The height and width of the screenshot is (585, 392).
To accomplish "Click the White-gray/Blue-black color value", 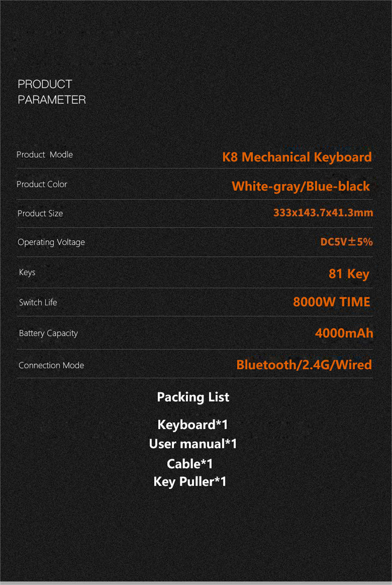I will click(300, 186).
